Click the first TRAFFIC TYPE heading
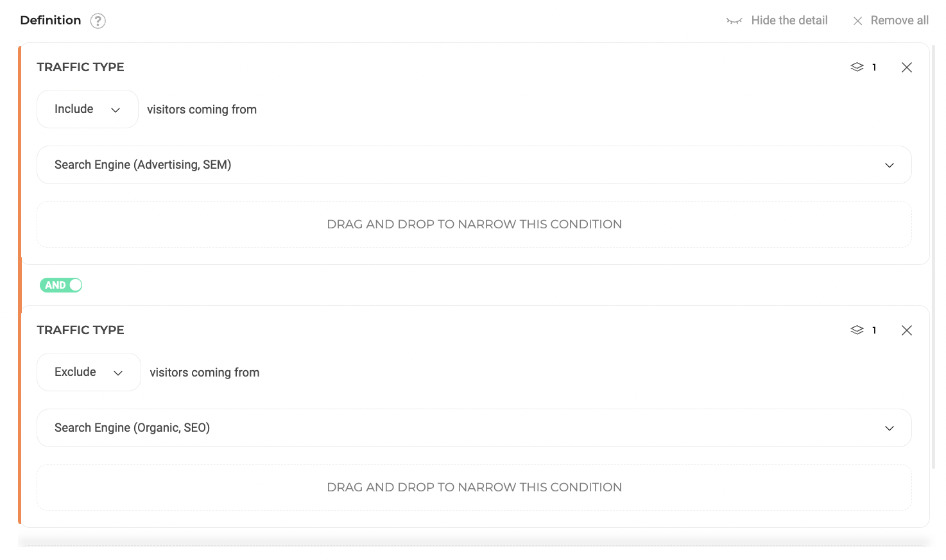The height and width of the screenshot is (560, 946). 80,67
